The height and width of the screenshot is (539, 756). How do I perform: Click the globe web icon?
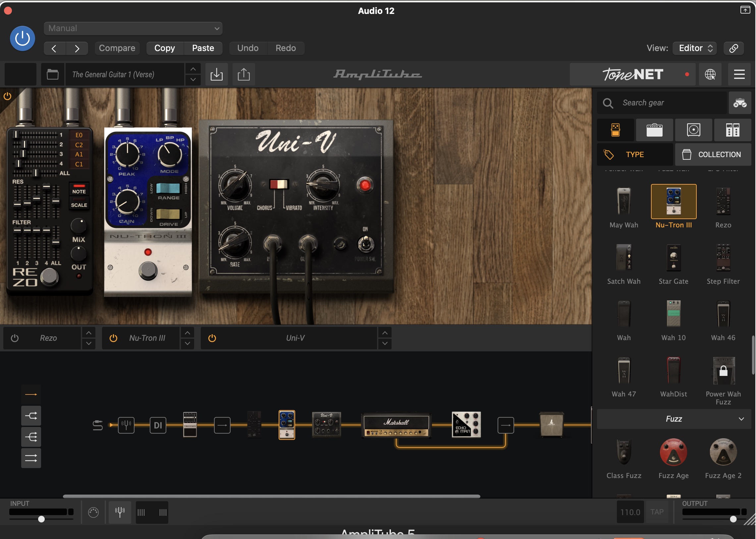(x=710, y=74)
